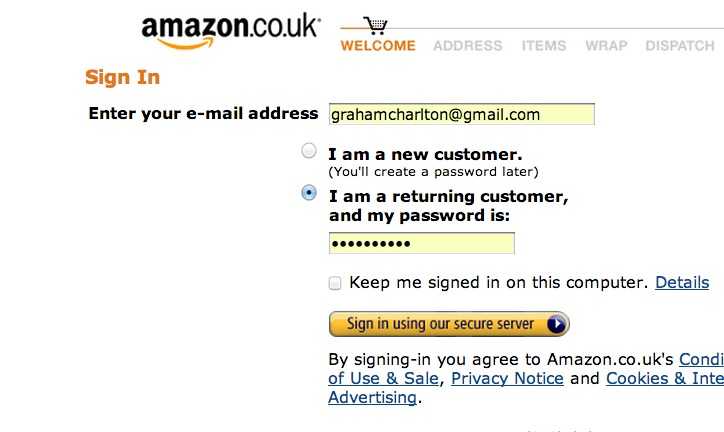This screenshot has width=724, height=432.
Task: Go to the ADDRESS step tab
Action: pos(468,46)
